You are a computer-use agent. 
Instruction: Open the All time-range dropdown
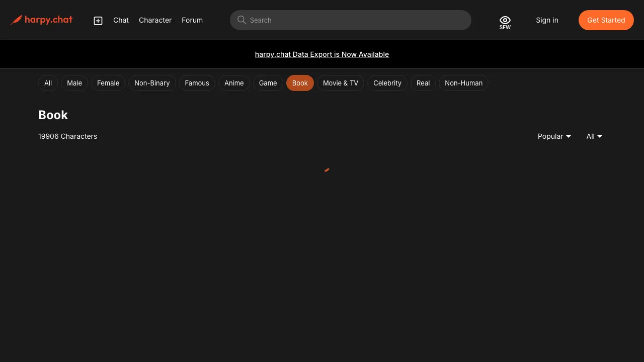pos(594,136)
